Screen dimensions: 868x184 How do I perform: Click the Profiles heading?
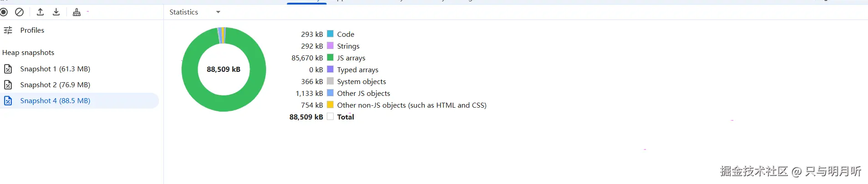click(32, 30)
